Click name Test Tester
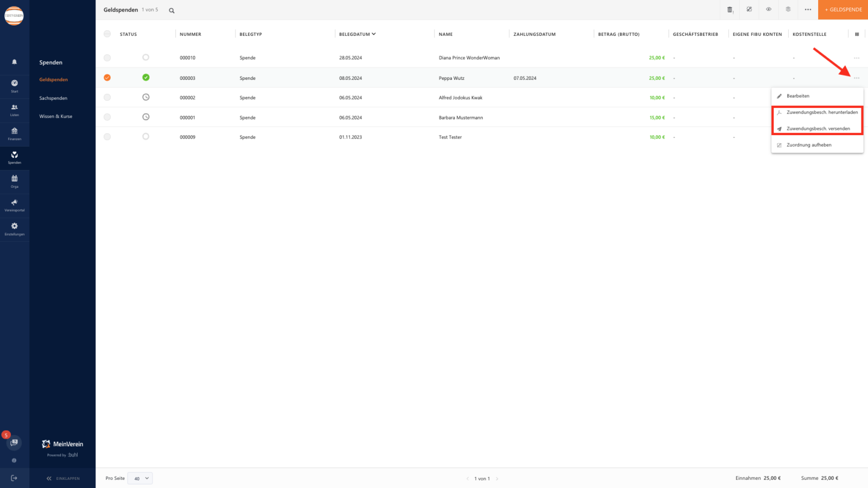Image resolution: width=868 pixels, height=488 pixels. tap(450, 137)
